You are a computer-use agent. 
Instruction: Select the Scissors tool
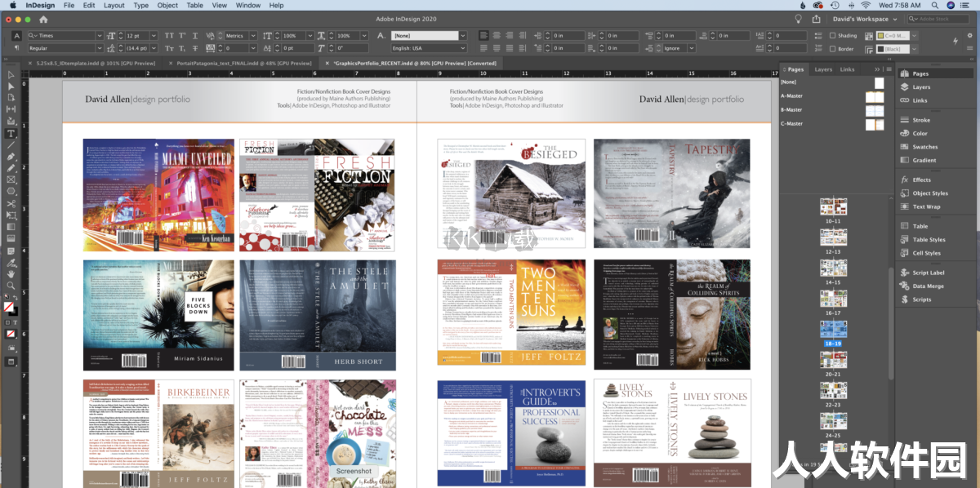[11, 203]
